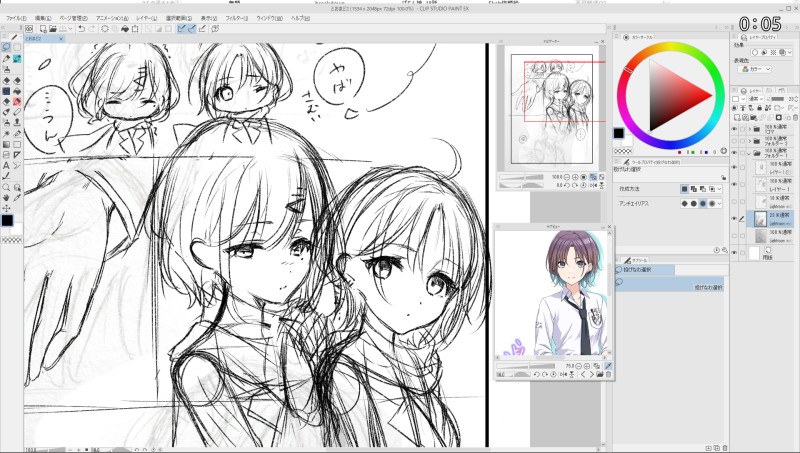
Task: Click the selected 20% layer thumbnail
Action: click(x=760, y=219)
